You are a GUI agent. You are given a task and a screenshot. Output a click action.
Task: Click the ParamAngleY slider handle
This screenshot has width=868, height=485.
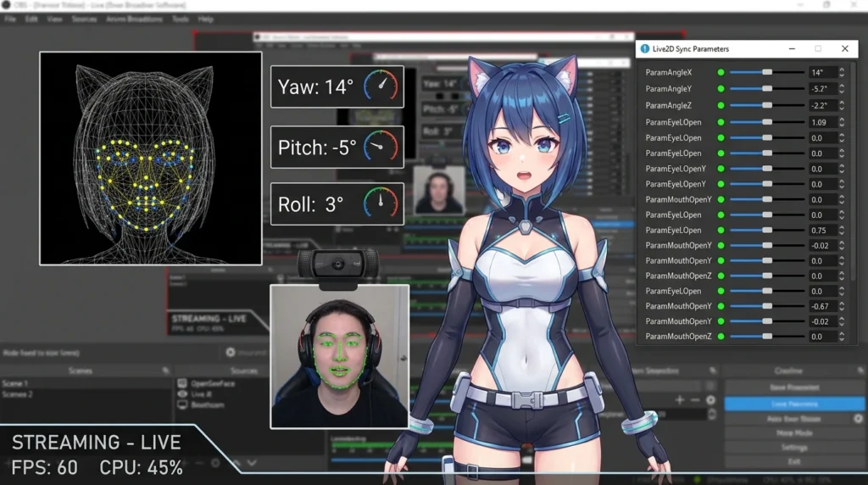[x=767, y=88]
